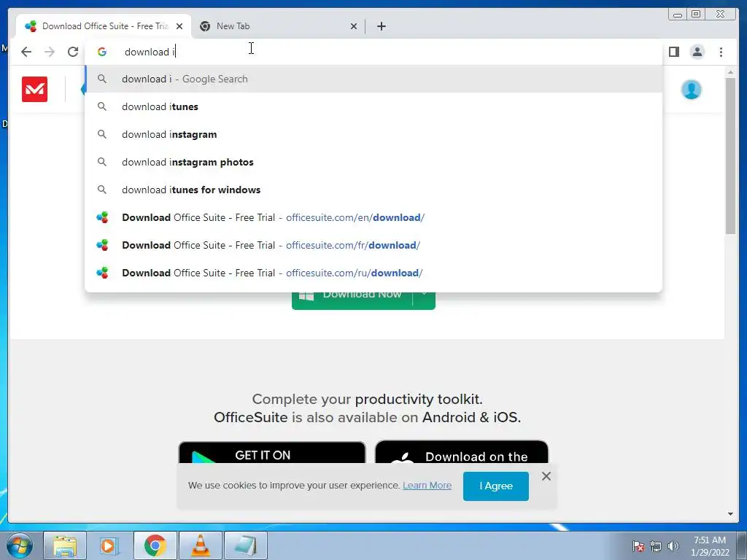Click the MobiSystems red logo
The image size is (747, 560).
pos(35,89)
